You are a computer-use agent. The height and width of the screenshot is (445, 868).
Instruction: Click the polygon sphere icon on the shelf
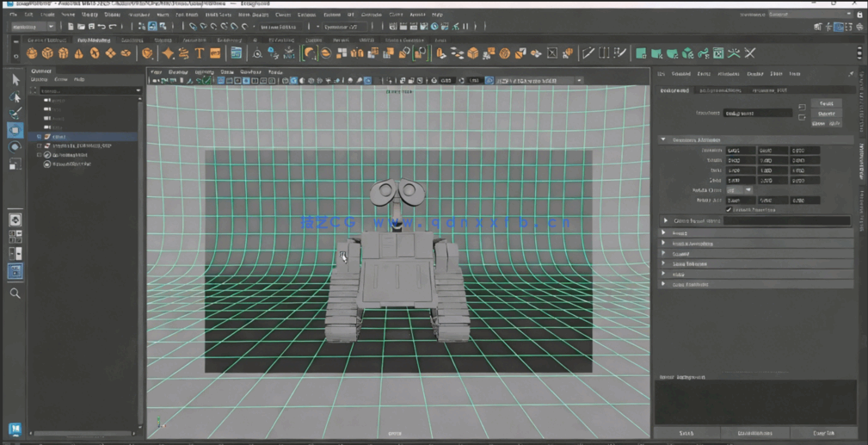(32, 53)
